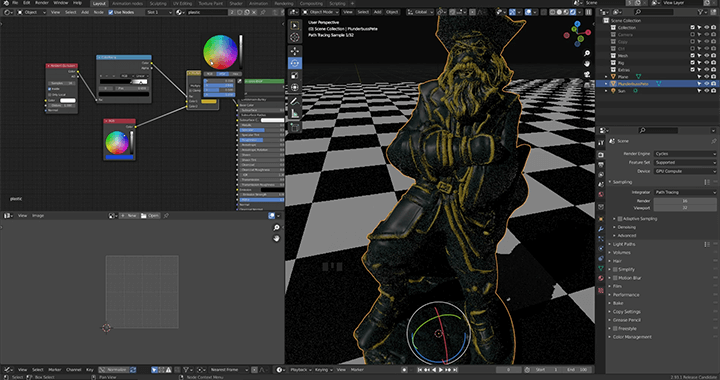Image resolution: width=720 pixels, height=380 pixels.
Task: Select solid viewport shading mode
Action: point(559,12)
